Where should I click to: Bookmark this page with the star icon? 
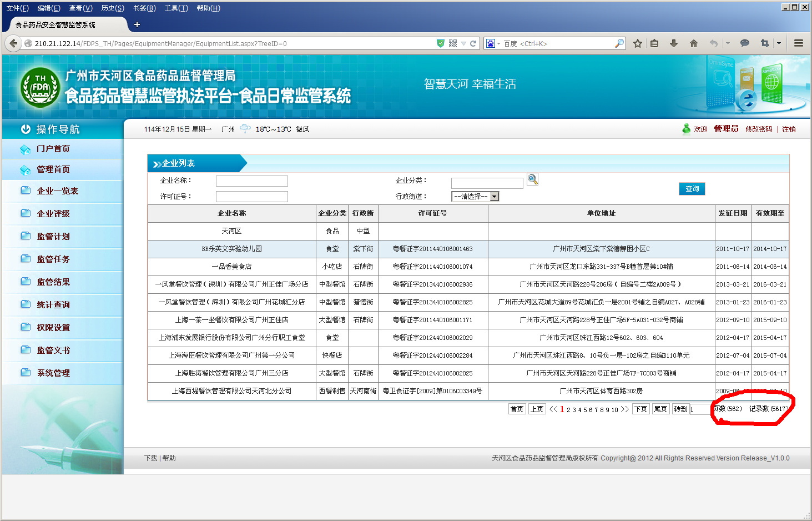pos(638,43)
